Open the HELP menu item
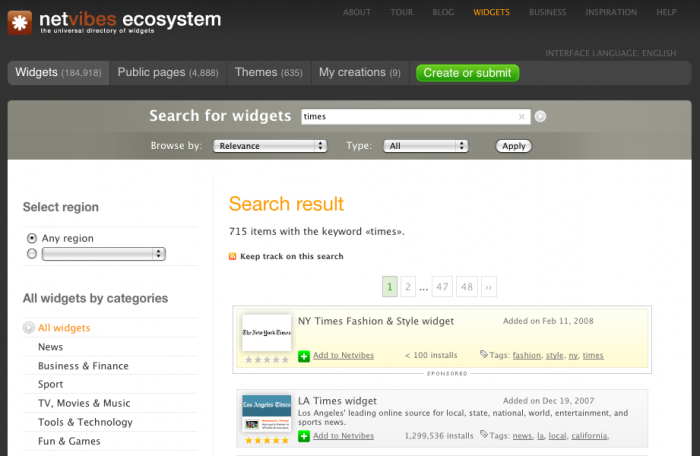Image resolution: width=700 pixels, height=456 pixels. coord(666,13)
